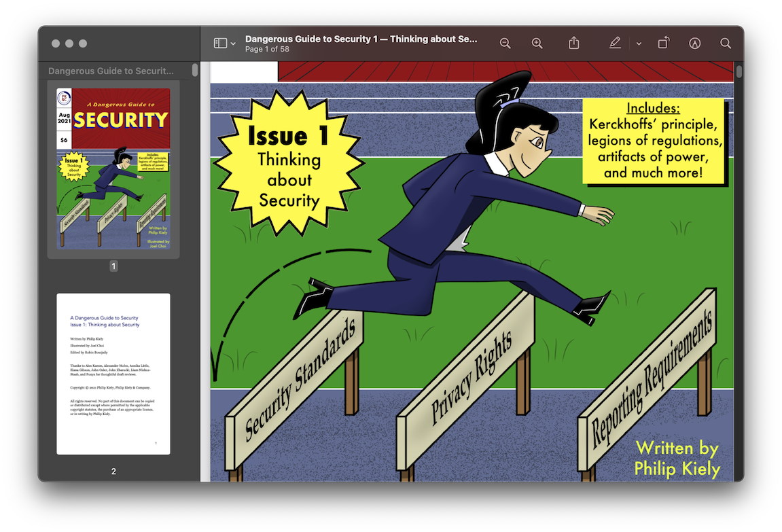Toggle the sidebar view button

tap(220, 43)
